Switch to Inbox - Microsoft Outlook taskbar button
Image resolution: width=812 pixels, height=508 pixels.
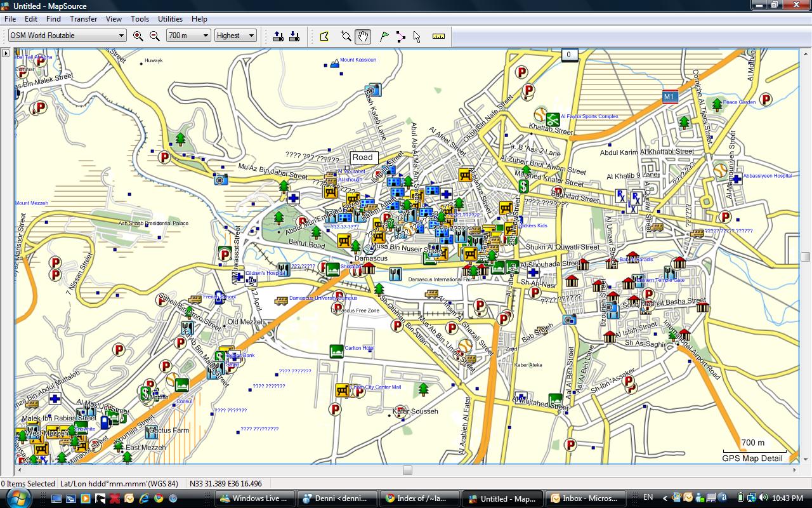tap(586, 498)
